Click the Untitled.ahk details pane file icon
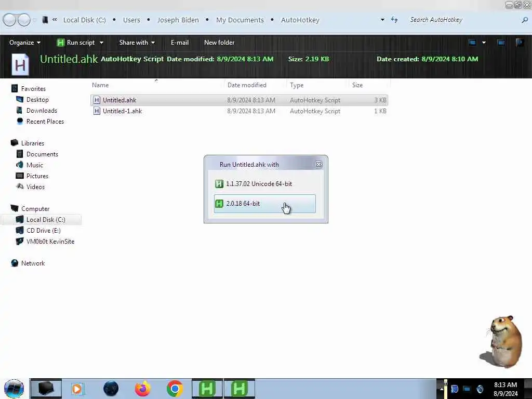The image size is (532, 399). (20, 64)
